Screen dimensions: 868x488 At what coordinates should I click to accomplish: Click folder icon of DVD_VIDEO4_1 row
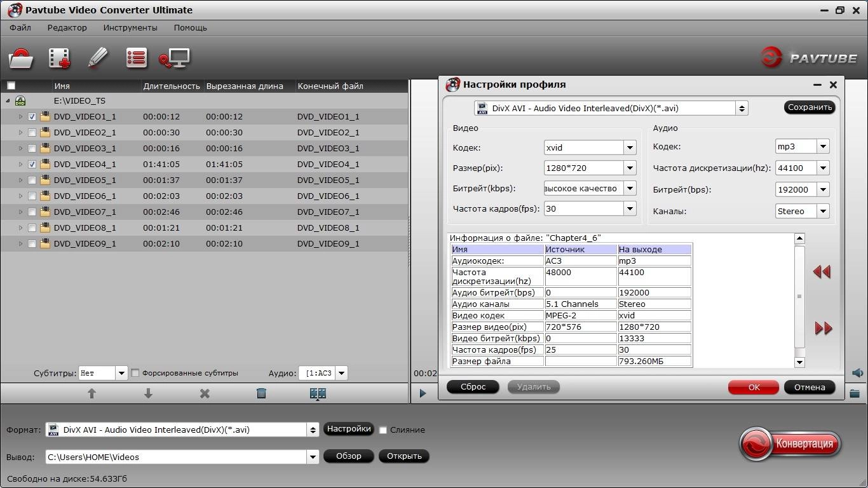(x=45, y=164)
